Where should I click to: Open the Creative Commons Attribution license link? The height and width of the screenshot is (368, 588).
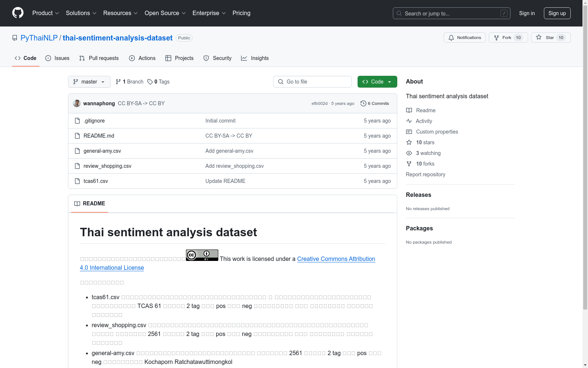point(336,259)
